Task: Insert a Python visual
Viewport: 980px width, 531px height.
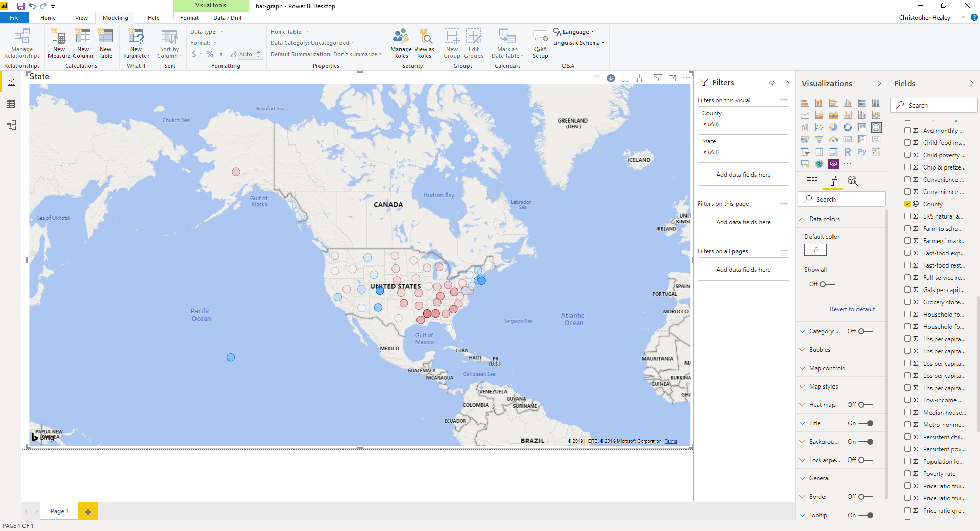Action: tap(862, 152)
